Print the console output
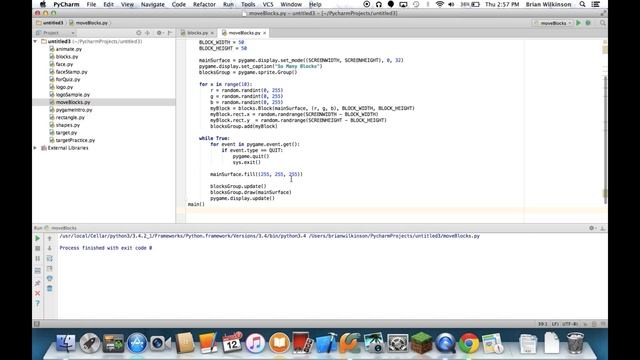 50,278
